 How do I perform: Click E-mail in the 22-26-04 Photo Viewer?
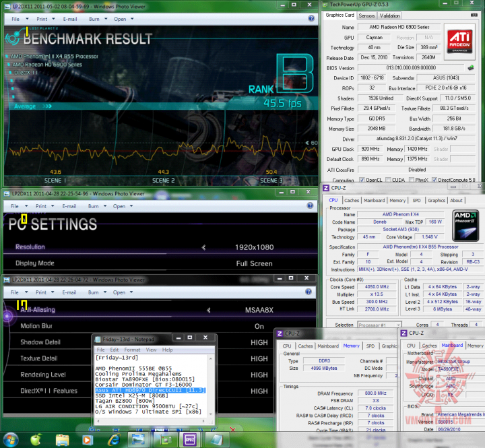tap(69, 292)
